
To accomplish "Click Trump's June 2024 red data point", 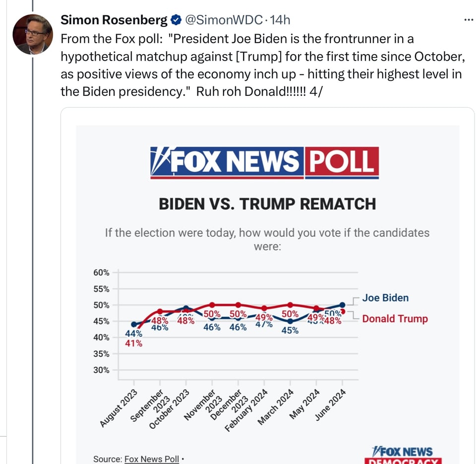I will click(x=343, y=311).
